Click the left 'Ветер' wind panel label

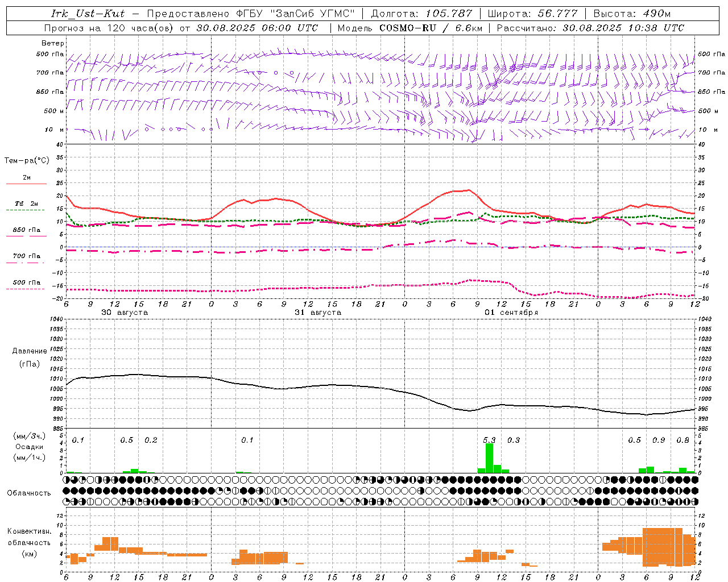[x=53, y=43]
